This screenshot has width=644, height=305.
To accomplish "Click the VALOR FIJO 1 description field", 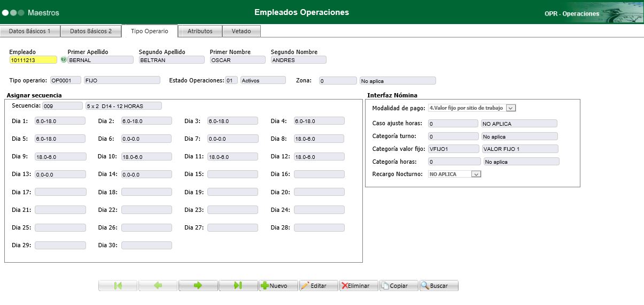I will click(520, 149).
